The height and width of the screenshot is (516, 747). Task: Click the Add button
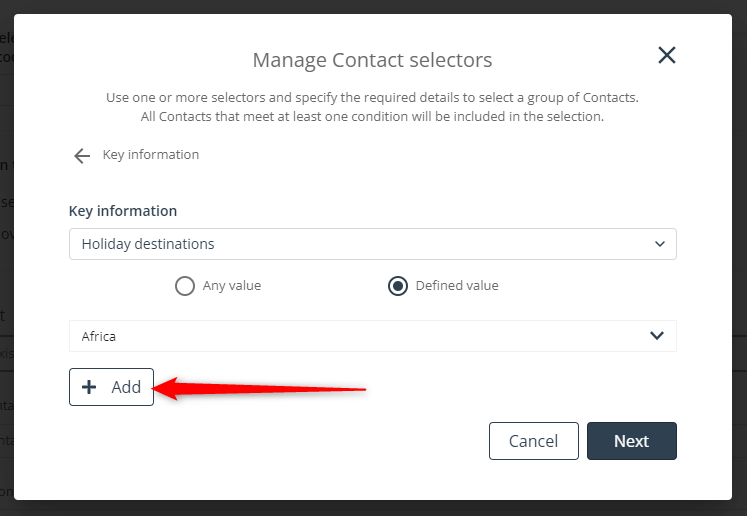(x=111, y=387)
